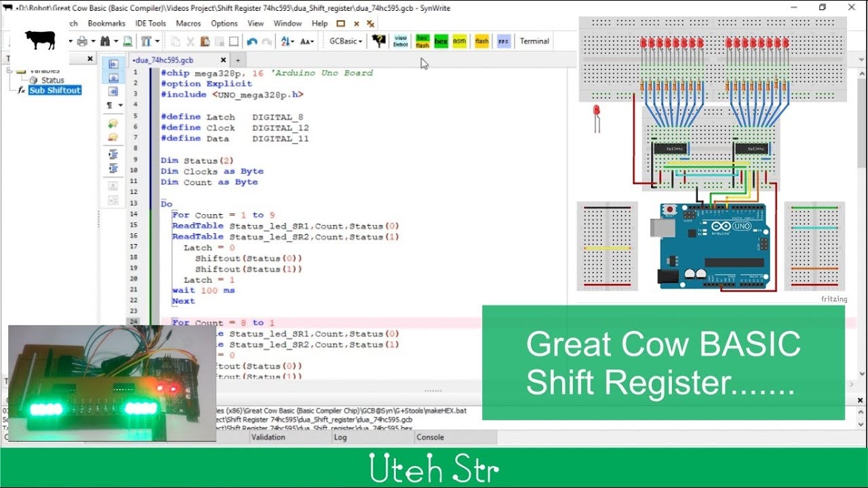Open the Window menu

288,23
